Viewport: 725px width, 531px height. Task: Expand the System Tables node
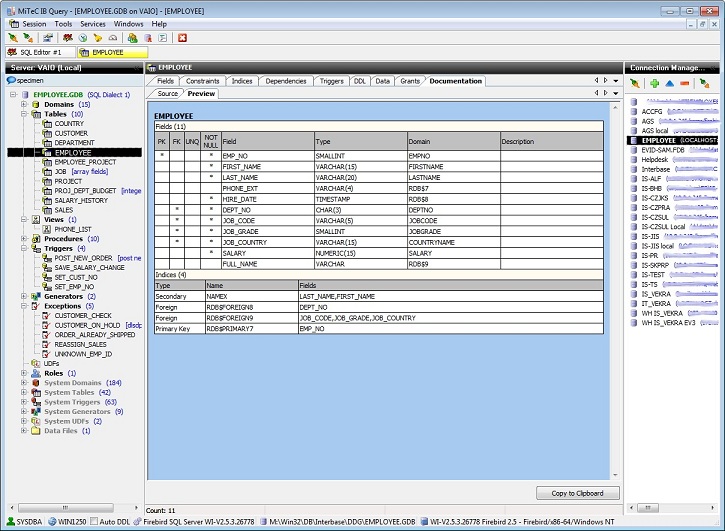coord(23,393)
